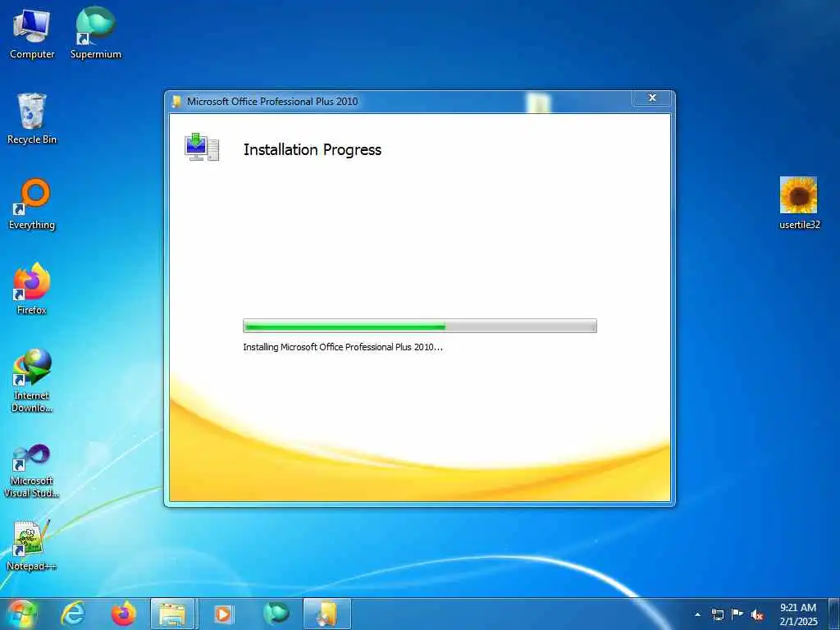Click the Microsoft Office Professional Plus 2010 title
This screenshot has width=840, height=630.
[x=272, y=101]
